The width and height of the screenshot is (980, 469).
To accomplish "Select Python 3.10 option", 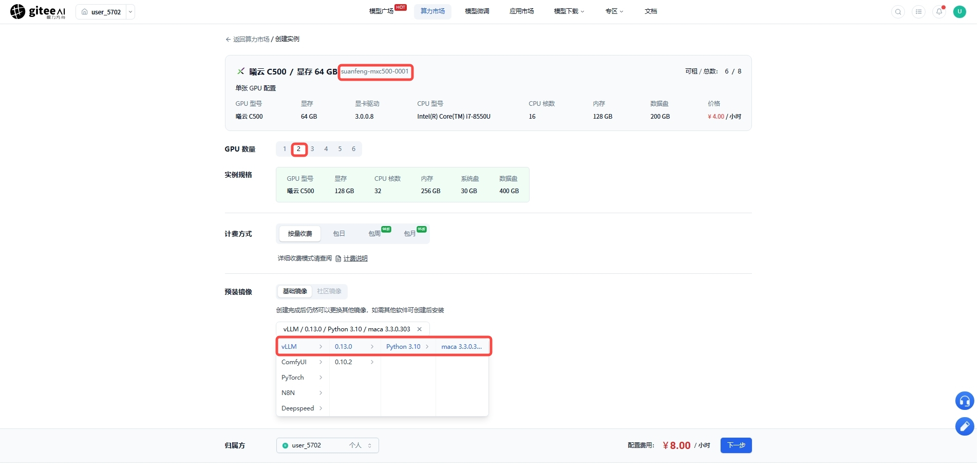I will (x=408, y=347).
